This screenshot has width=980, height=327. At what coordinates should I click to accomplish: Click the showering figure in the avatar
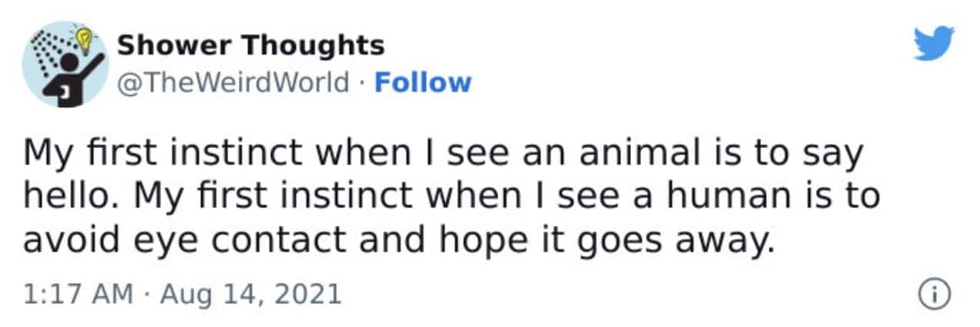[x=73, y=79]
